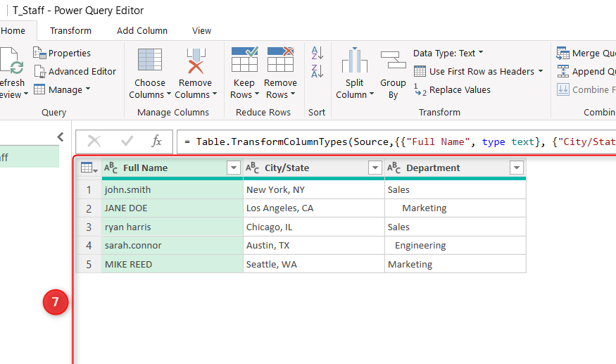The width and height of the screenshot is (616, 364).
Task: Expand the Keep Rows dropdown arrow
Action: [x=257, y=94]
